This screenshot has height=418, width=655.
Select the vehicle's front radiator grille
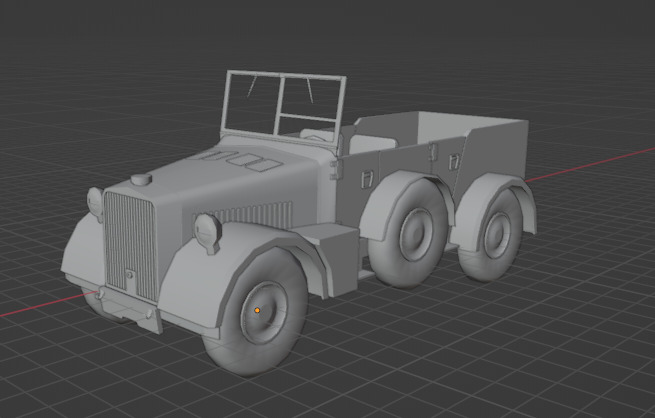click(x=130, y=245)
